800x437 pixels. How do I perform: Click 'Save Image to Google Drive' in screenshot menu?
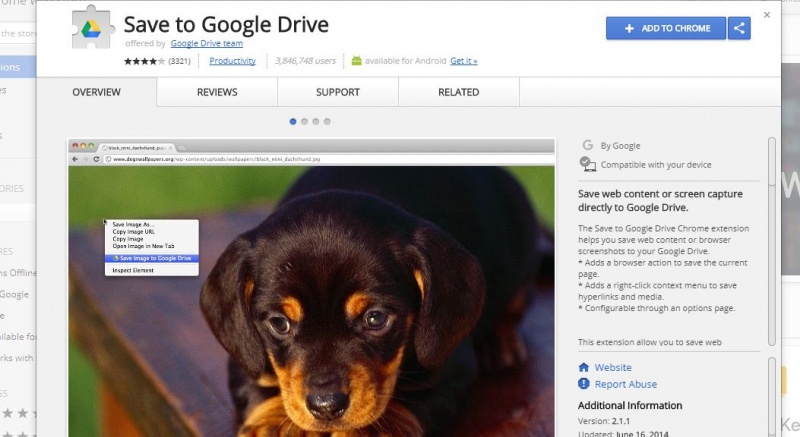tap(152, 259)
